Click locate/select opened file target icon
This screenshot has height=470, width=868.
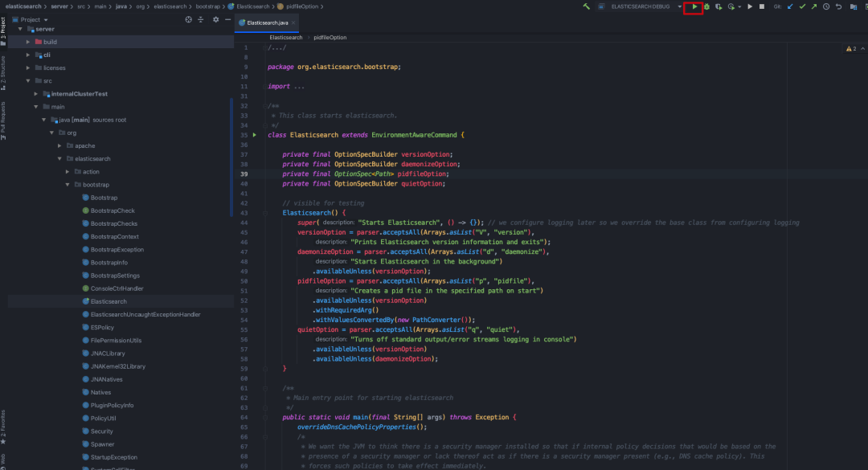188,19
